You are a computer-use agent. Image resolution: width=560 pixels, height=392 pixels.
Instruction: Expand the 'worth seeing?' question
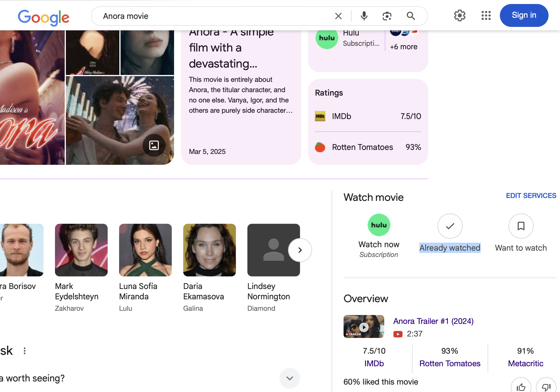[x=290, y=378]
